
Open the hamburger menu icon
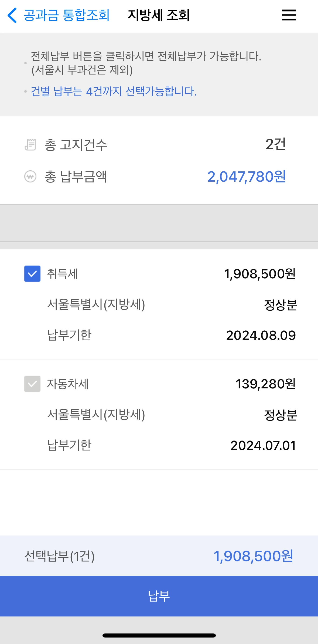[289, 15]
